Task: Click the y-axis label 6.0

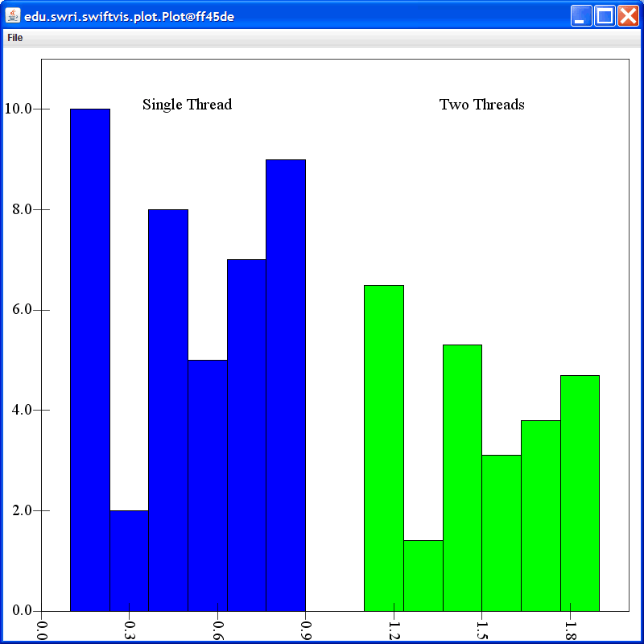Action: (23, 310)
